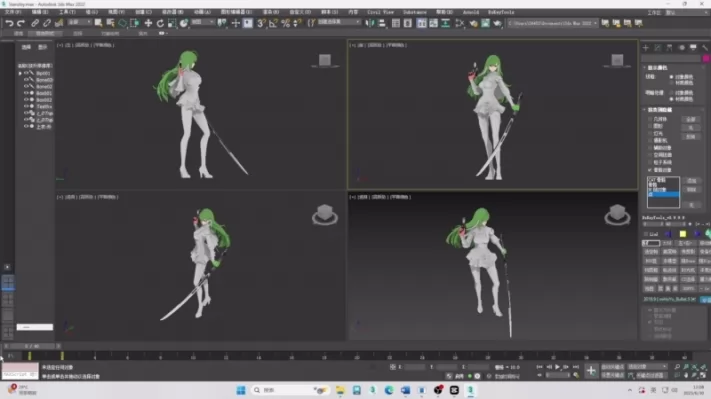Open the Civil View menu
The height and width of the screenshot is (399, 711).
(x=380, y=12)
